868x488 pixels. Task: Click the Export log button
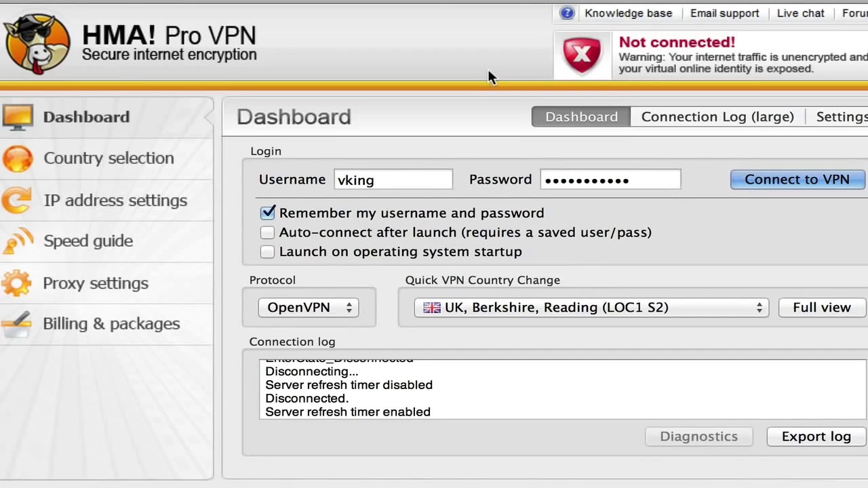click(816, 436)
